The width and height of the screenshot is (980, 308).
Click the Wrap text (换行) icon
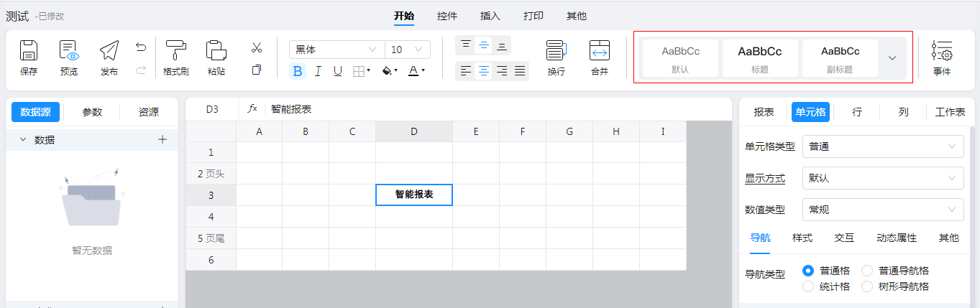tap(556, 50)
